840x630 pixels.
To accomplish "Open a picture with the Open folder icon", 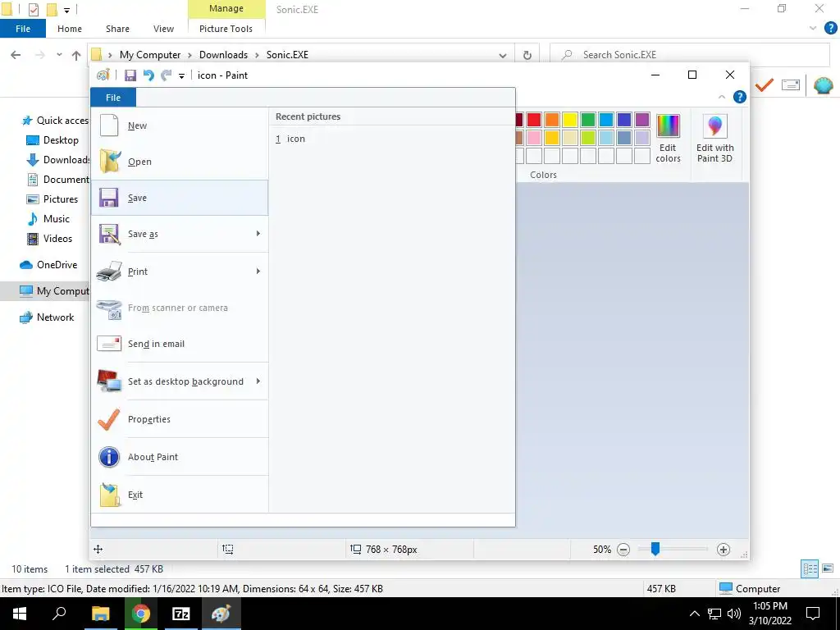I will click(110, 162).
